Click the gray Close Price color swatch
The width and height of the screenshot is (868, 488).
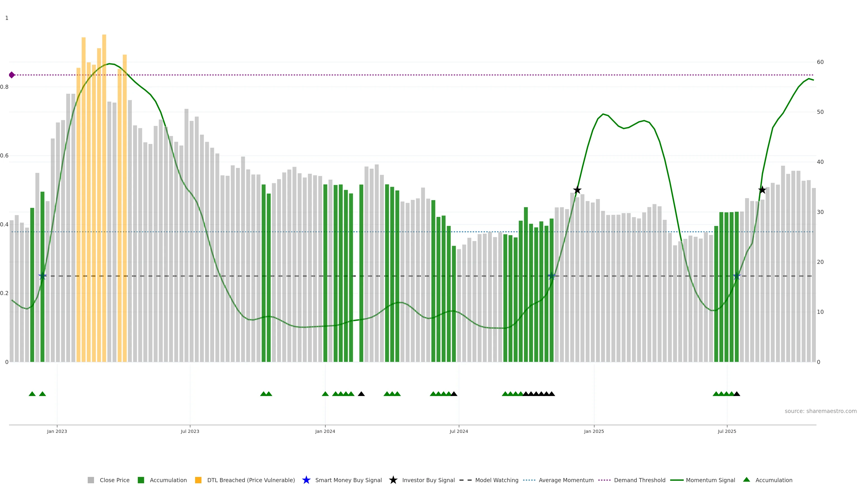(x=91, y=480)
